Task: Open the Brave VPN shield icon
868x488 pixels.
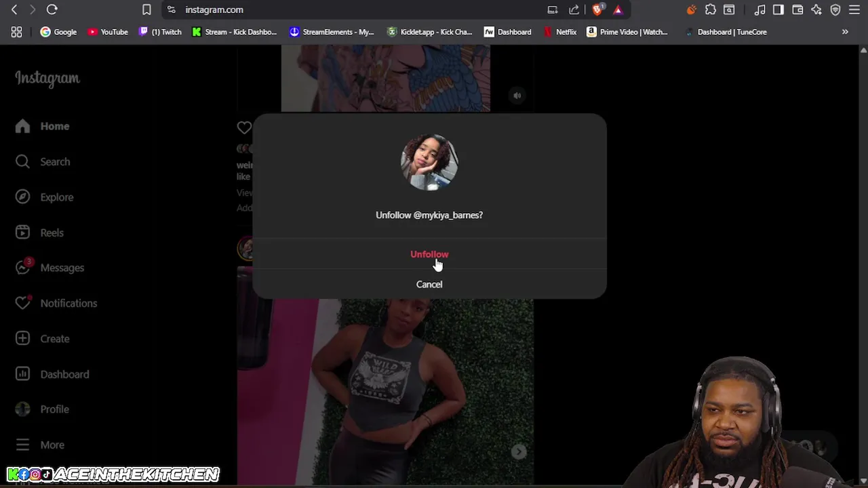Action: pos(835,9)
